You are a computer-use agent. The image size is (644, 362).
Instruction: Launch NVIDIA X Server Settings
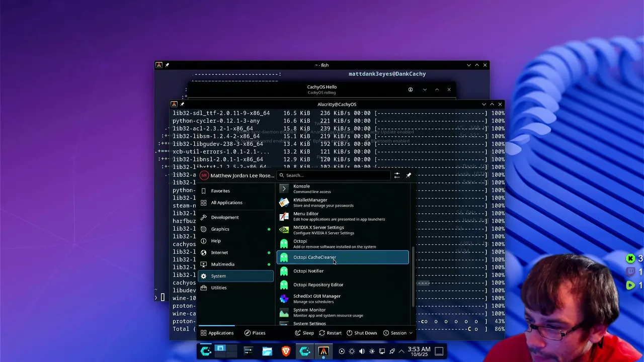(343, 230)
